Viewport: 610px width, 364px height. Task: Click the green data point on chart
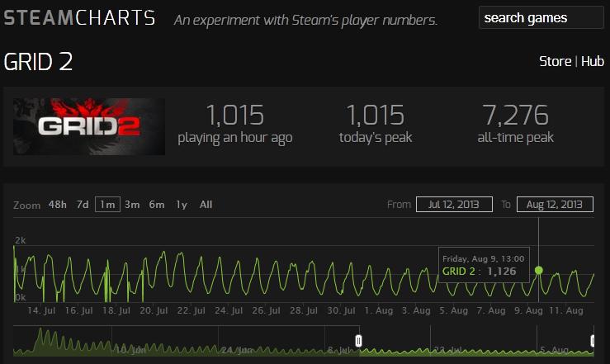[539, 270]
